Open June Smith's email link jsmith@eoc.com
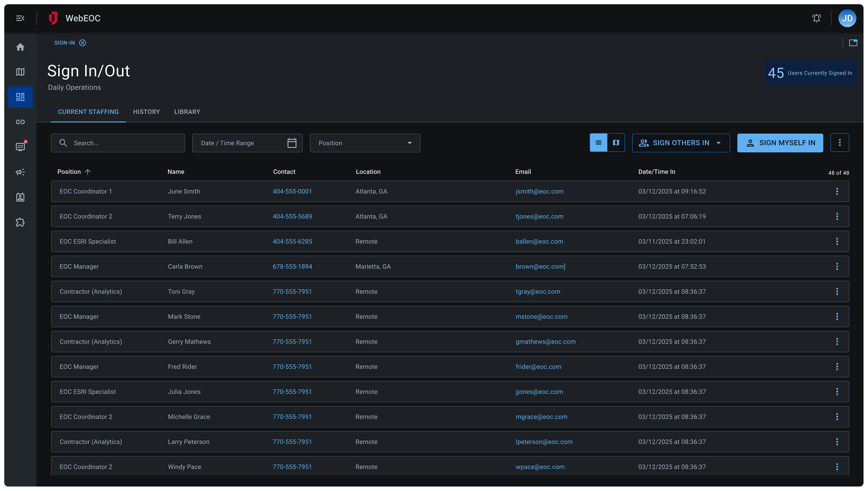Viewport: 868px width, 491px height. point(539,191)
